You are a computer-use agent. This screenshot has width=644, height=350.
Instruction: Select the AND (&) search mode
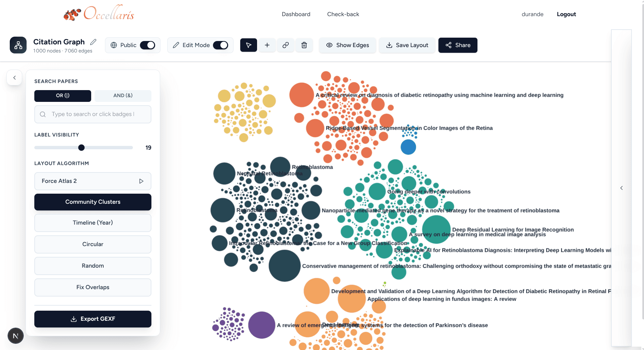[x=123, y=95]
